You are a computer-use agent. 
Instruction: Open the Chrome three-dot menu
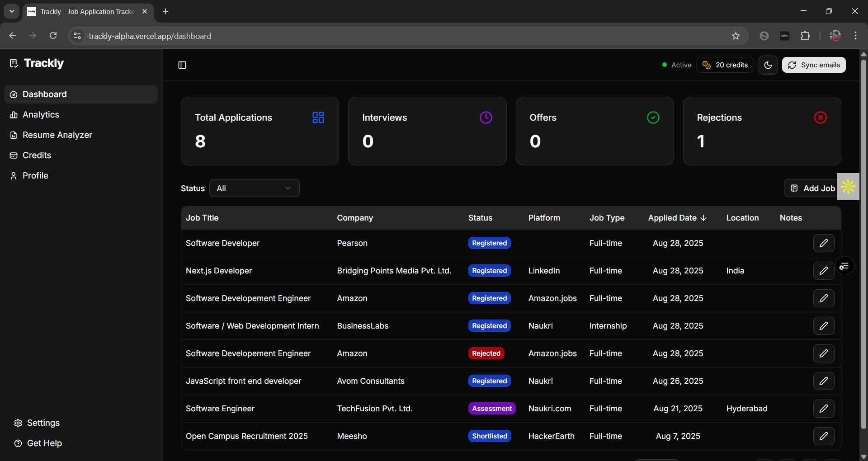pos(855,36)
